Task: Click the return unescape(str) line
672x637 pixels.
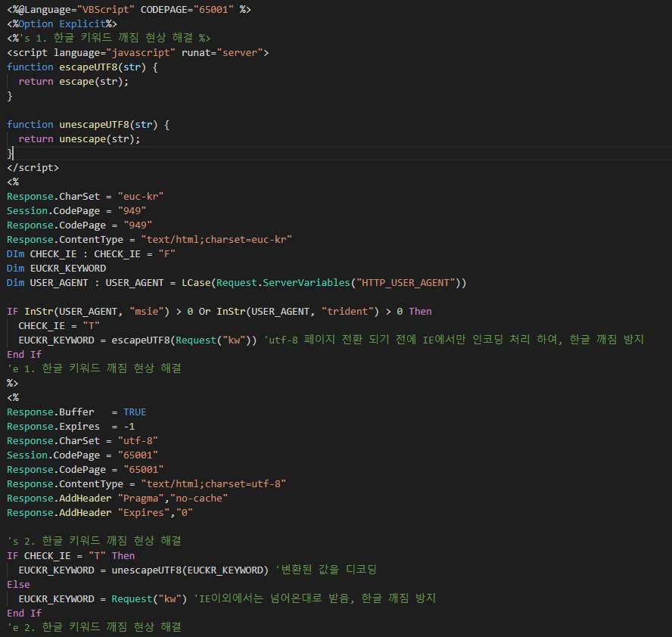Action: tap(79, 138)
